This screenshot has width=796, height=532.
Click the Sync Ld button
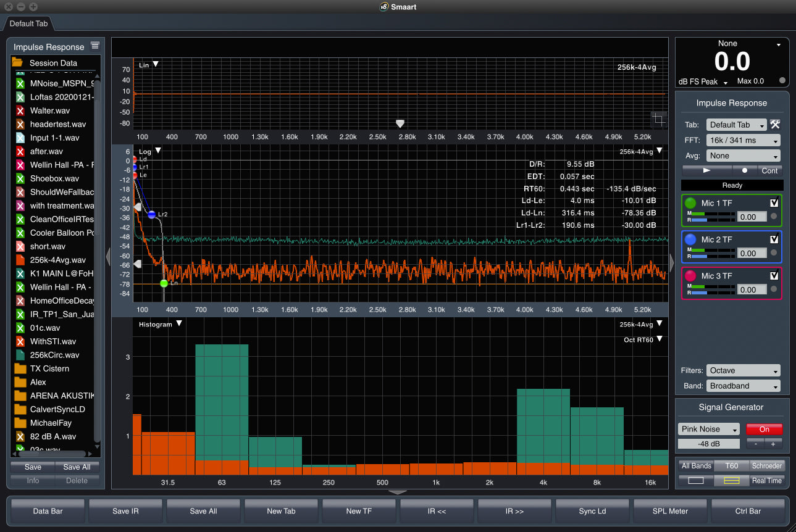(592, 511)
